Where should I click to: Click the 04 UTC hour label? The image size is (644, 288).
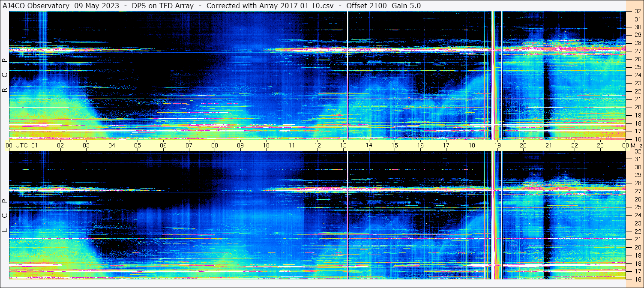tap(112, 145)
